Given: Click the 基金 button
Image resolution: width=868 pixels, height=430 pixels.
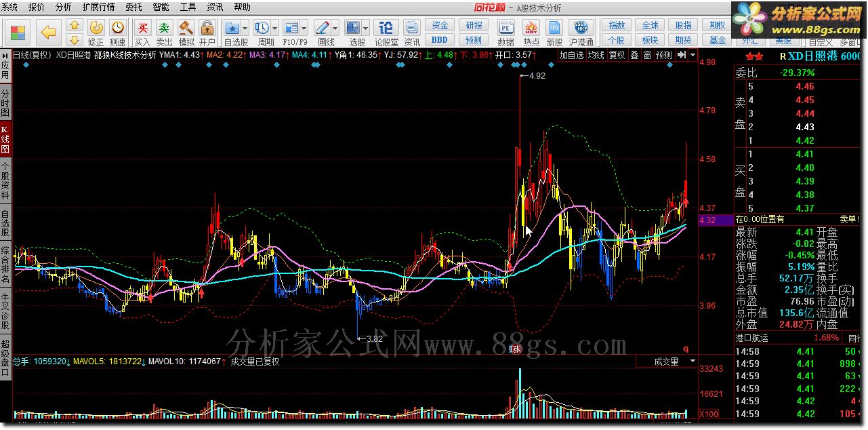Looking at the screenshot, I should click(x=718, y=40).
